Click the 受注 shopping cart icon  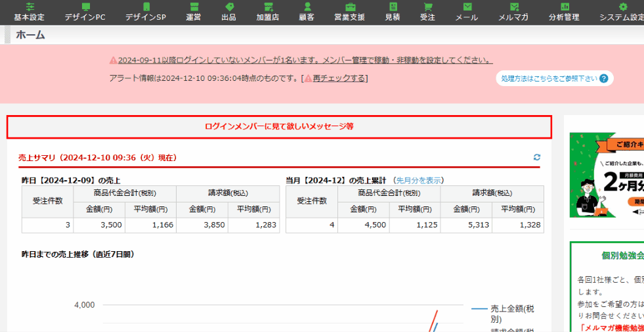[427, 7]
